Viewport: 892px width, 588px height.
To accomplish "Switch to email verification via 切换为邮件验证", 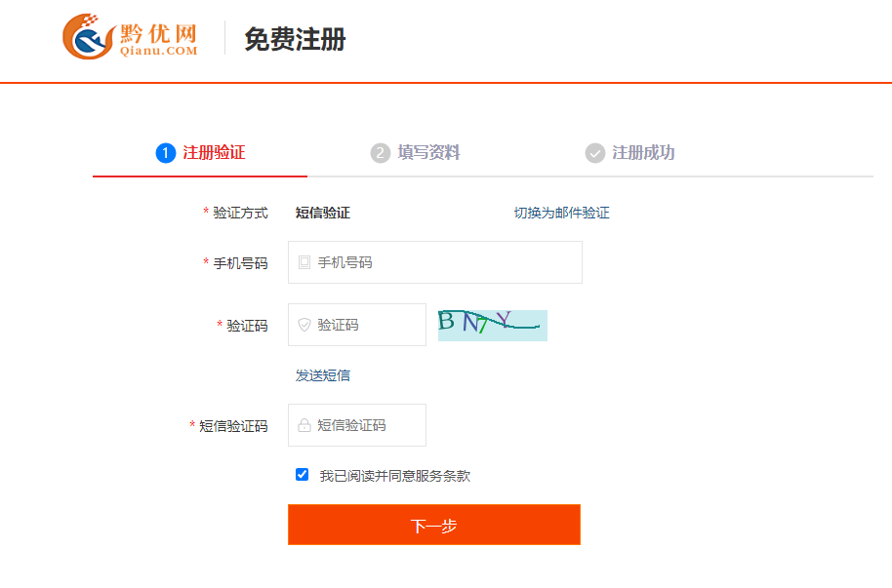I will (561, 213).
